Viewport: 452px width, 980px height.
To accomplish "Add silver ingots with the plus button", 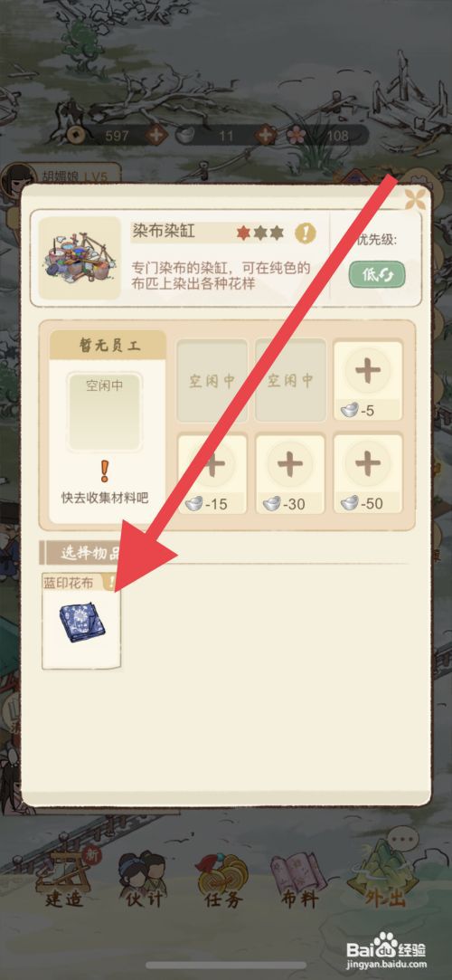I will 266,134.
